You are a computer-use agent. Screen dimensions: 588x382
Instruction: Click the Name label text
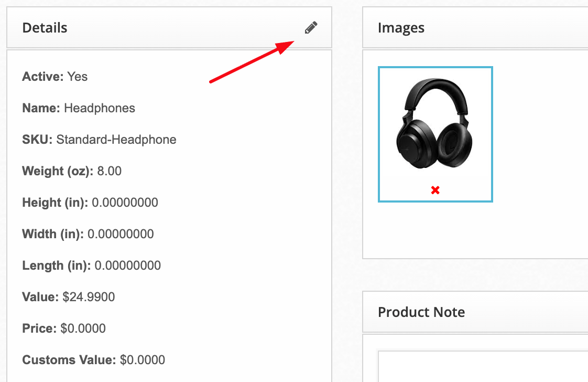[x=41, y=108]
